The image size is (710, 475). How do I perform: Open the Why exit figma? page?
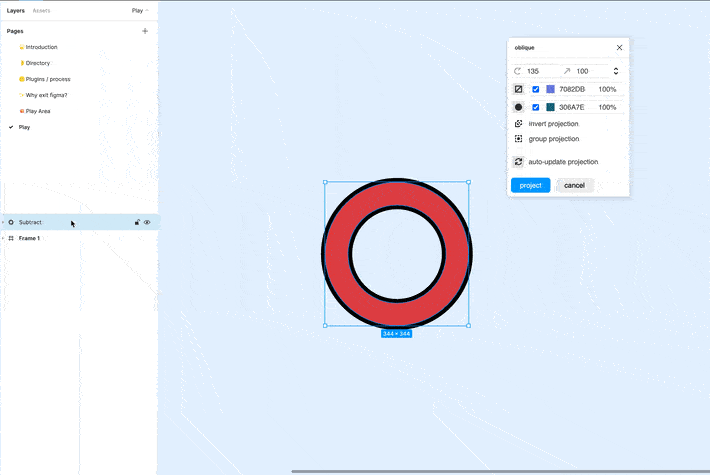coord(46,95)
